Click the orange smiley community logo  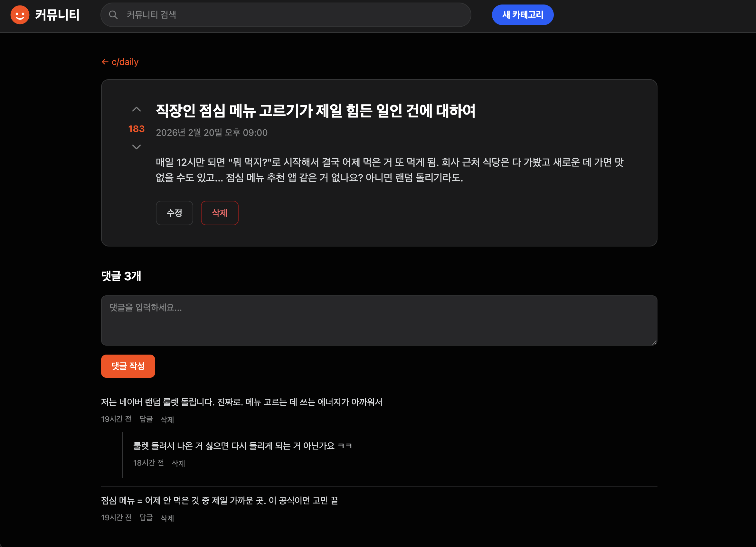tap(20, 15)
